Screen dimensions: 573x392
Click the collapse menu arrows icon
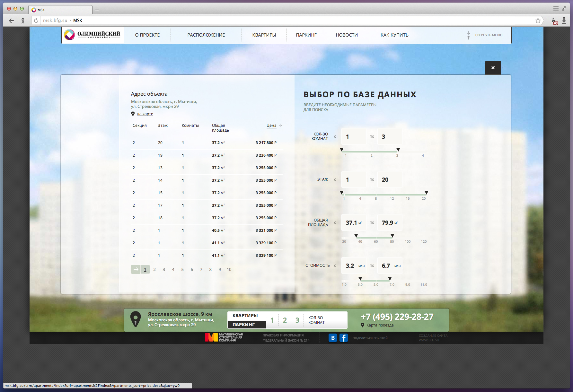[469, 35]
